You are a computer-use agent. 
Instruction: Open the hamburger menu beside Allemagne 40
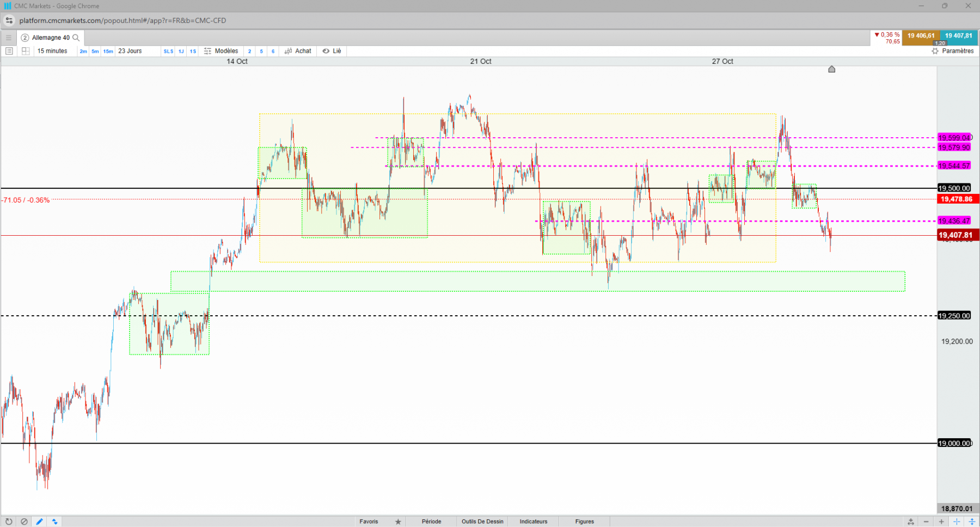(x=8, y=38)
